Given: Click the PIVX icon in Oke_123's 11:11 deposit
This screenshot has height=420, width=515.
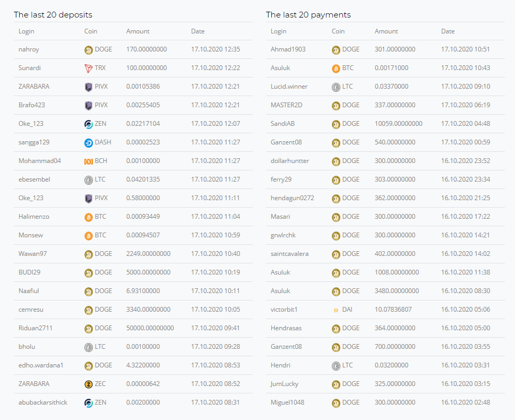Looking at the screenshot, I should tap(88, 199).
